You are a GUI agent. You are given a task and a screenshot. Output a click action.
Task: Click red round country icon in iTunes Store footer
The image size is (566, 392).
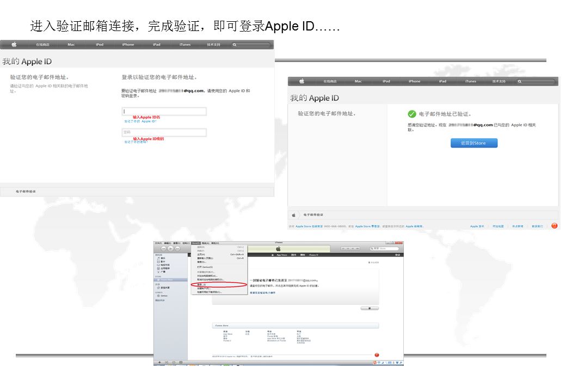377,355
